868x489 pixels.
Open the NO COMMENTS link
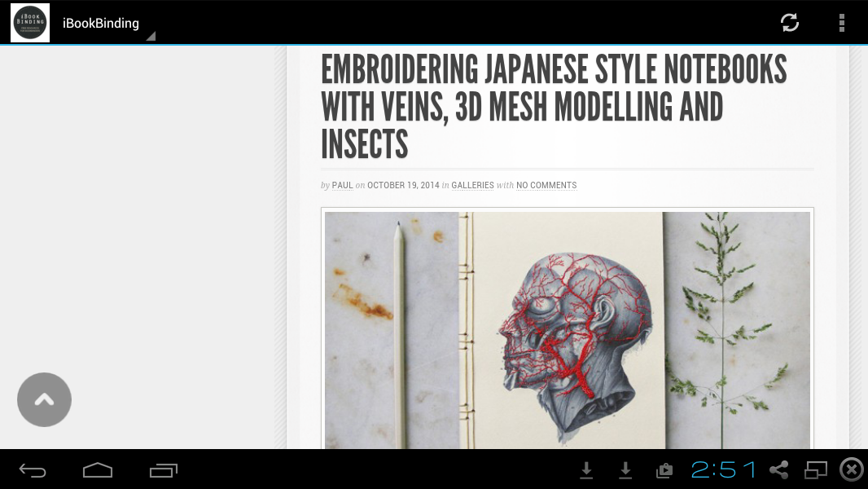click(x=546, y=186)
